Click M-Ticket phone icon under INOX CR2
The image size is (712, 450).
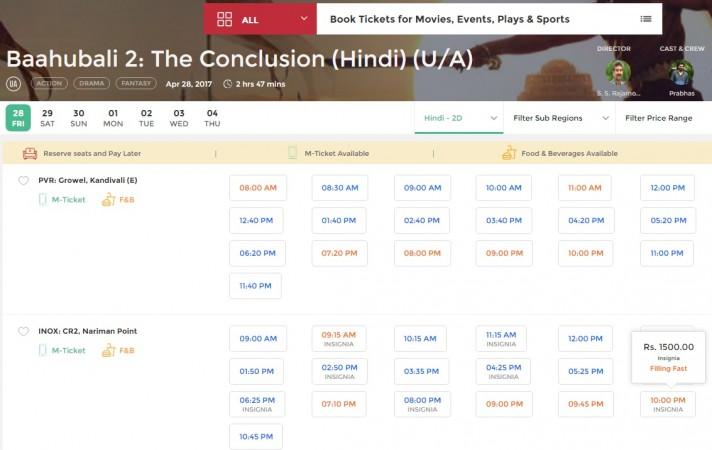[x=43, y=351]
